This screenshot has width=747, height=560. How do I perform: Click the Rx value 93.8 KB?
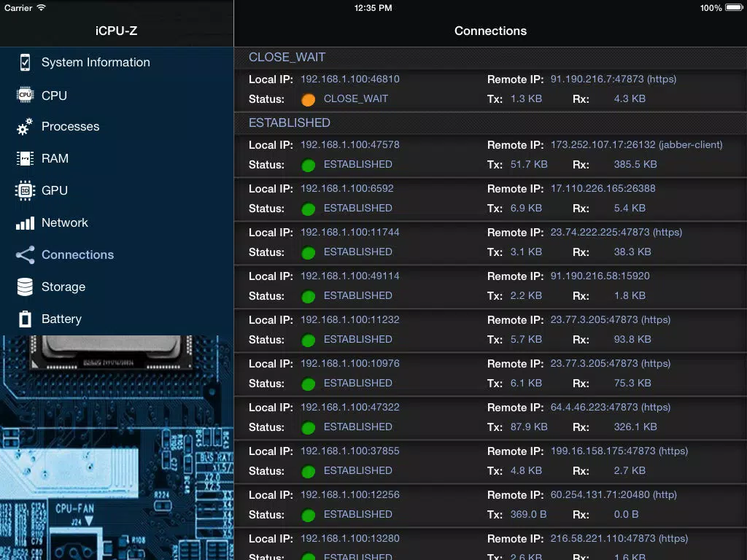pyautogui.click(x=632, y=340)
